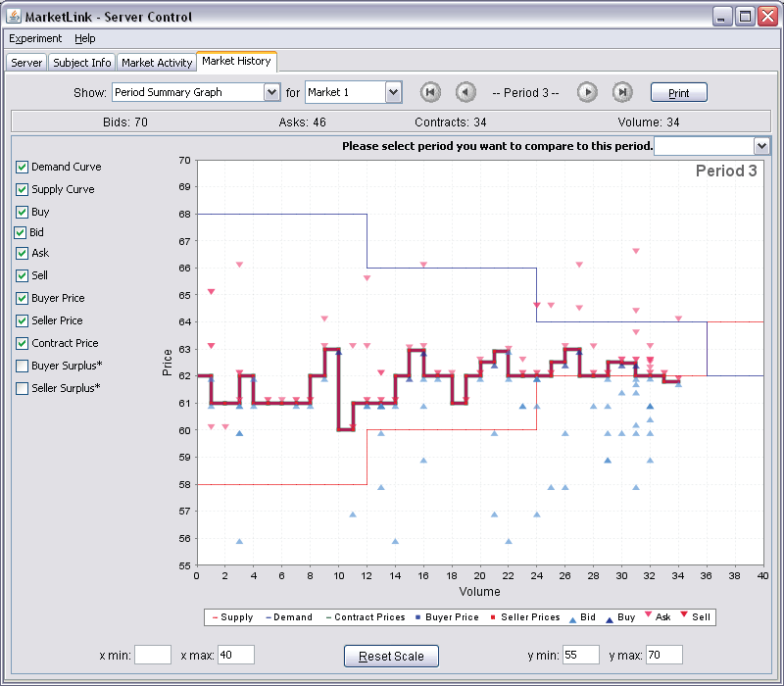Click the Seller Prices legend entry

click(x=525, y=617)
